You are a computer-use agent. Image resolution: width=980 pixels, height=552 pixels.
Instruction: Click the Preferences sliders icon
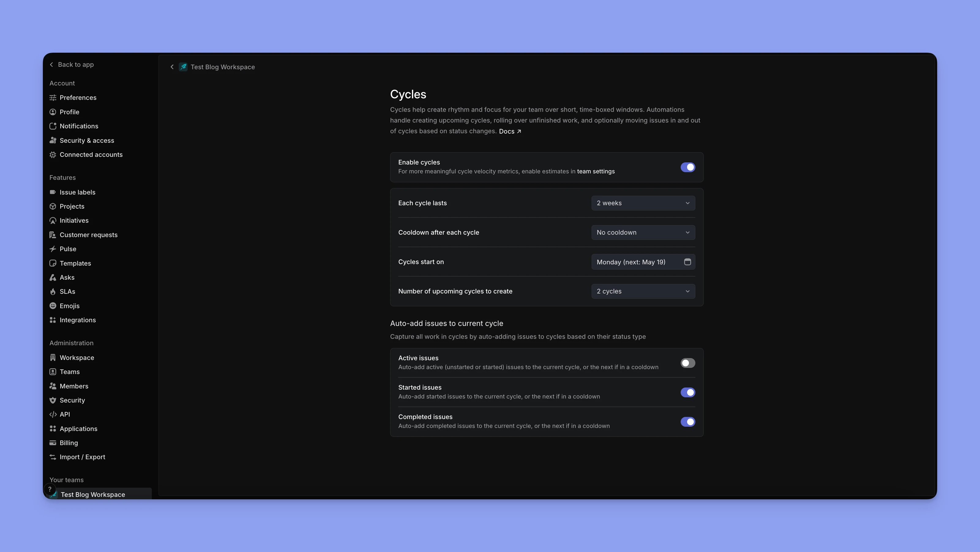pyautogui.click(x=53, y=98)
